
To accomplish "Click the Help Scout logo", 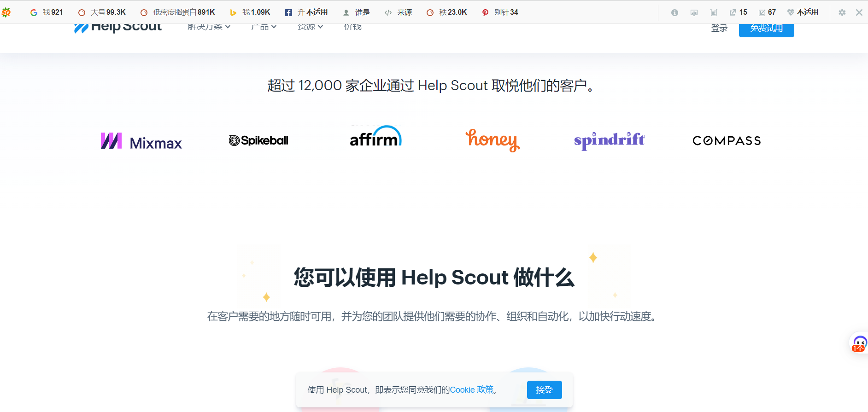I will click(x=118, y=28).
